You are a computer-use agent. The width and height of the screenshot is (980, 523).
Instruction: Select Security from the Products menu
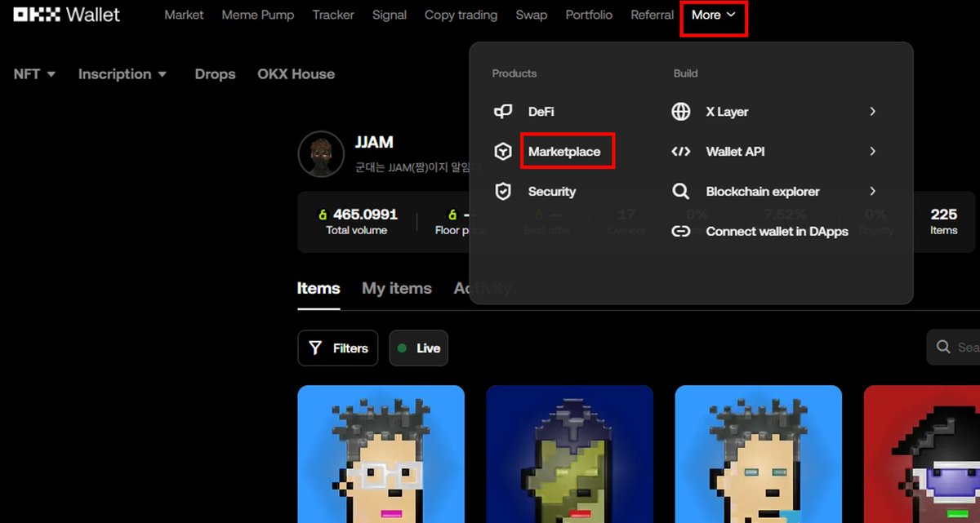point(552,192)
